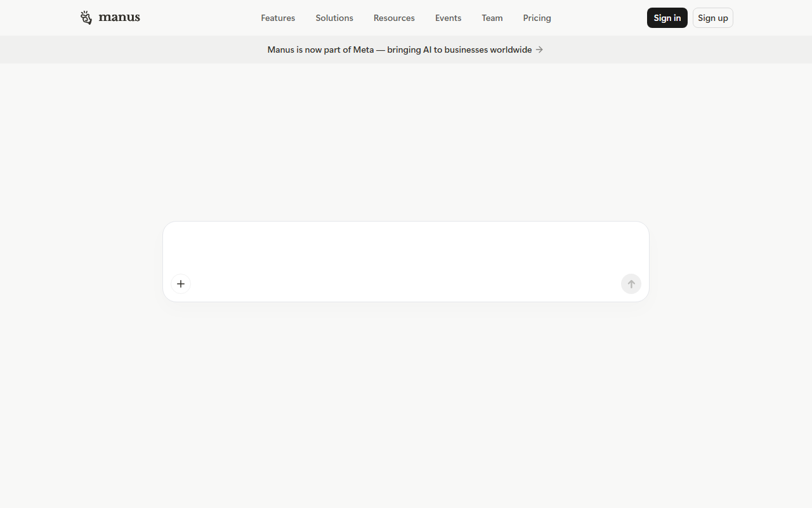Open the Features menu
Viewport: 812px width, 508px height.
[278, 18]
